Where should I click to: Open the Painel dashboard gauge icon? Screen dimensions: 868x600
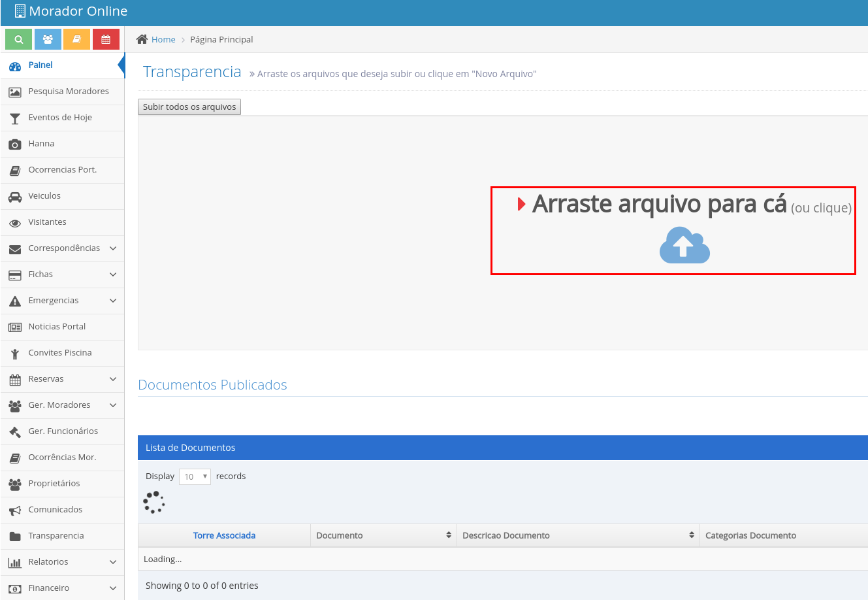13,65
